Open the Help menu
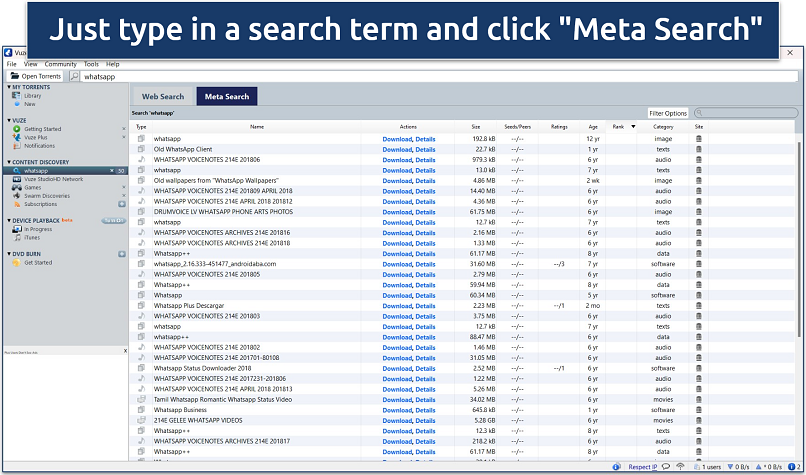806x475 pixels. pyautogui.click(x=113, y=64)
